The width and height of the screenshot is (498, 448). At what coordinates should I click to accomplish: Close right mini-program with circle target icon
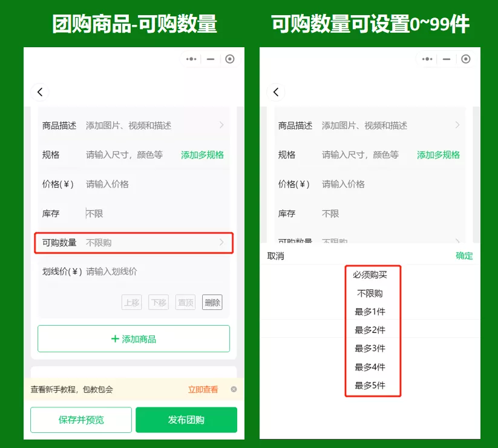[465, 59]
